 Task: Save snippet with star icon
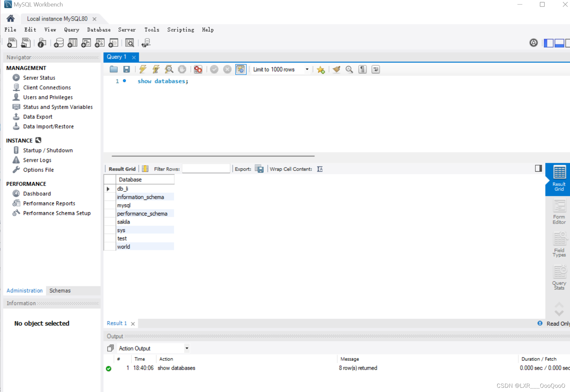(321, 69)
